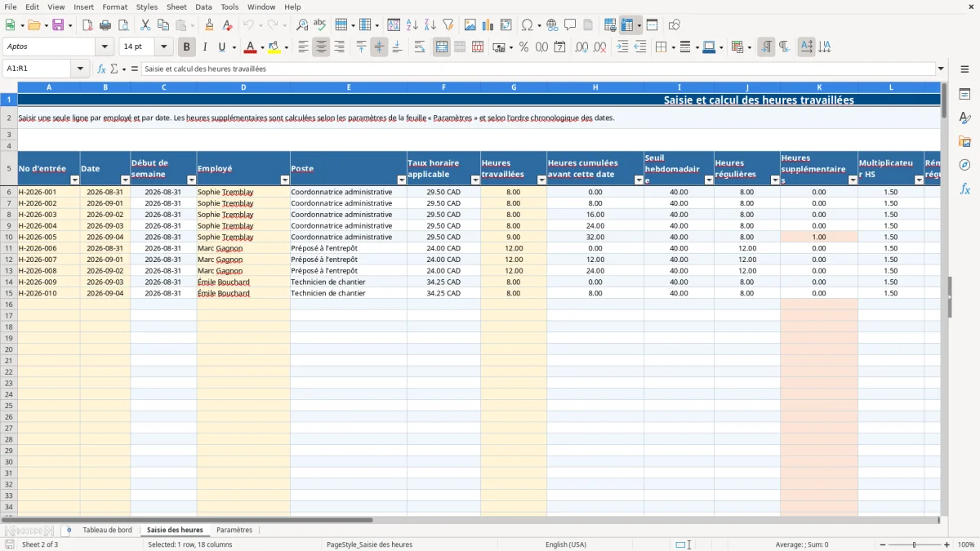The height and width of the screenshot is (551, 980).
Task: Click the Copy icon
Action: point(163,25)
